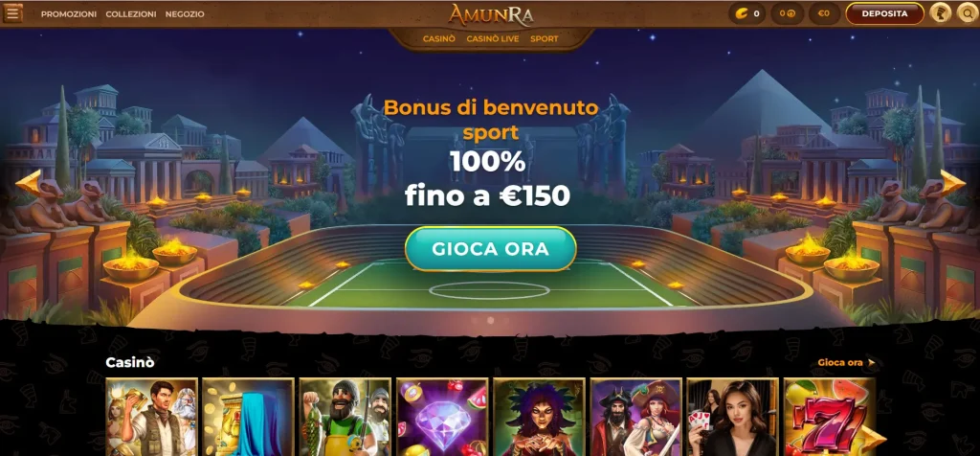Switch to Casinò Live tab

[x=493, y=38]
